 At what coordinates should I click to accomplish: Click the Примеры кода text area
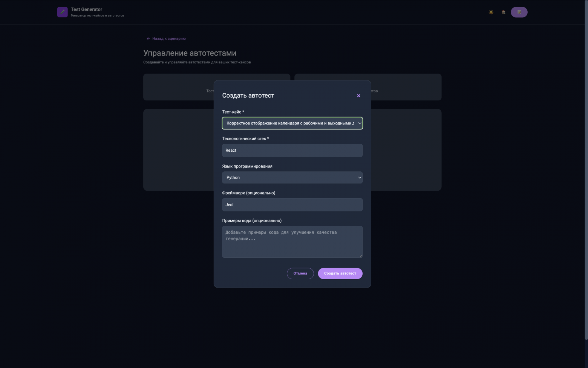point(292,242)
